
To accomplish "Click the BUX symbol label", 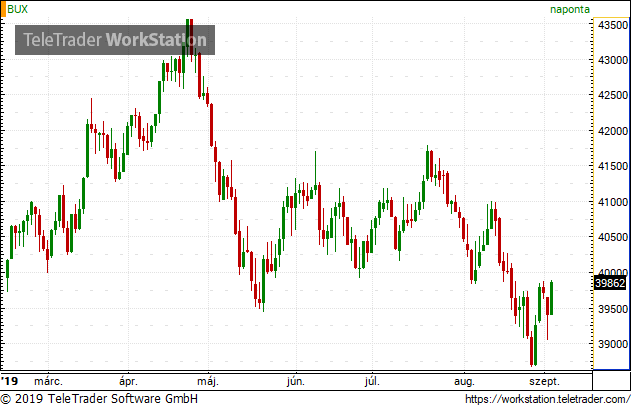I will (x=18, y=9).
